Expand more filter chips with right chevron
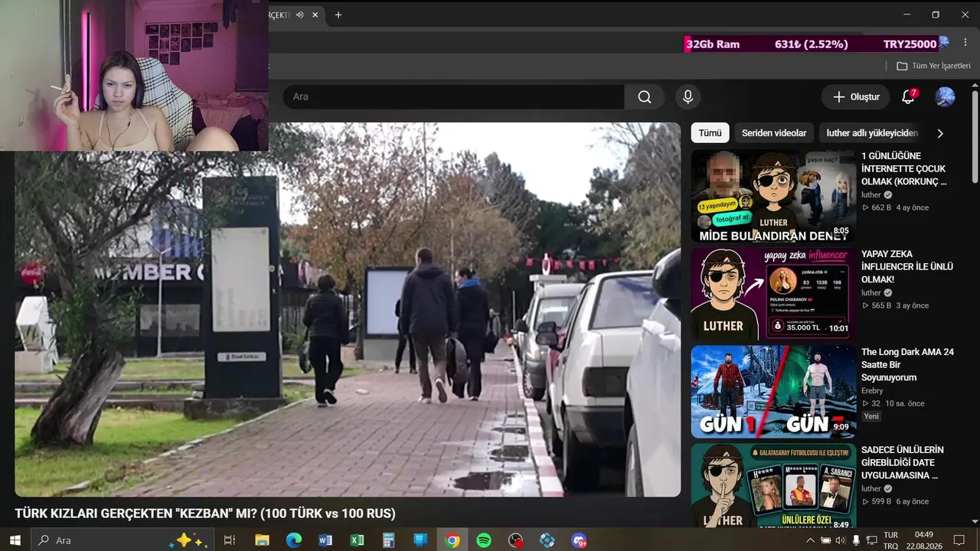Screen dimensions: 980x551 point(940,133)
